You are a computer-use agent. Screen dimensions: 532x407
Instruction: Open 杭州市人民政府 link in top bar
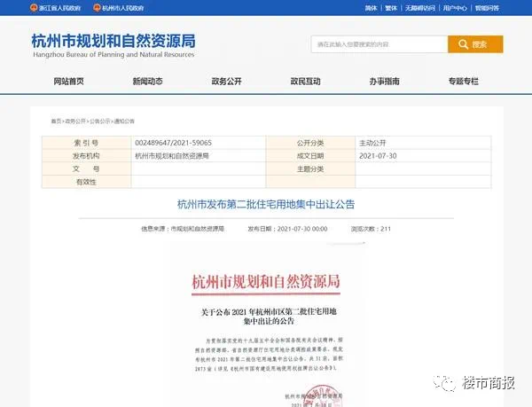click(x=123, y=8)
